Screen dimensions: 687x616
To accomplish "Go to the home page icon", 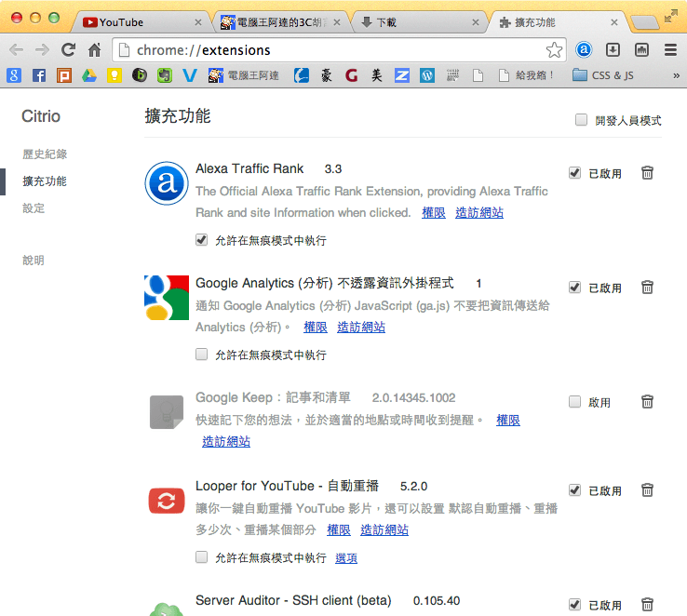I will 94,50.
